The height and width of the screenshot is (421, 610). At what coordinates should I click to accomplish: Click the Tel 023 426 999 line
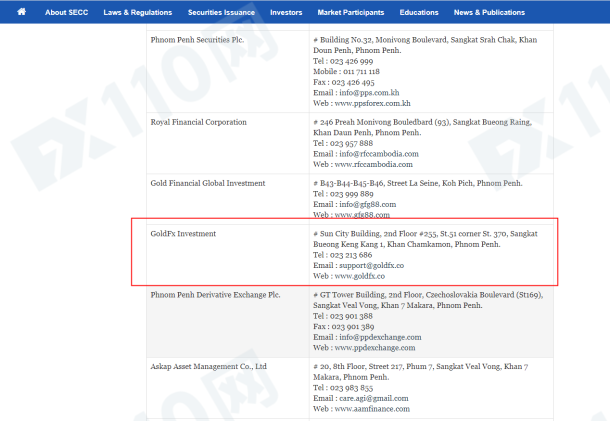(x=343, y=61)
